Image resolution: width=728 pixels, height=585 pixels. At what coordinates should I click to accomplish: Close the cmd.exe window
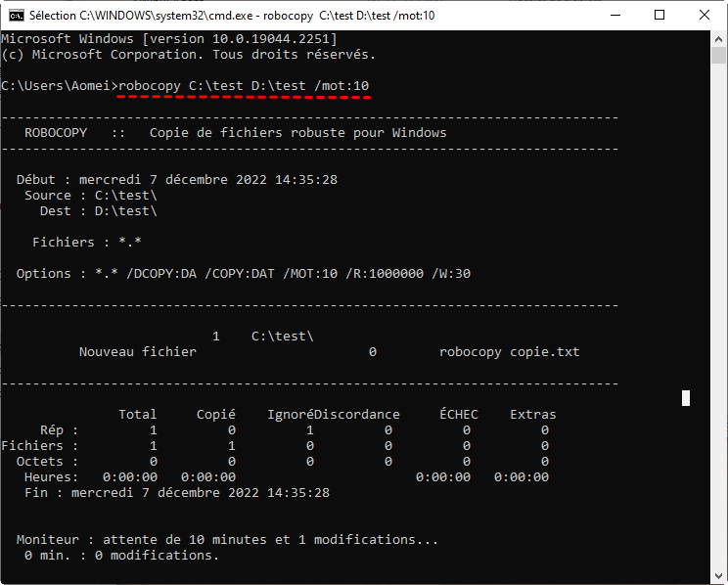(x=704, y=16)
